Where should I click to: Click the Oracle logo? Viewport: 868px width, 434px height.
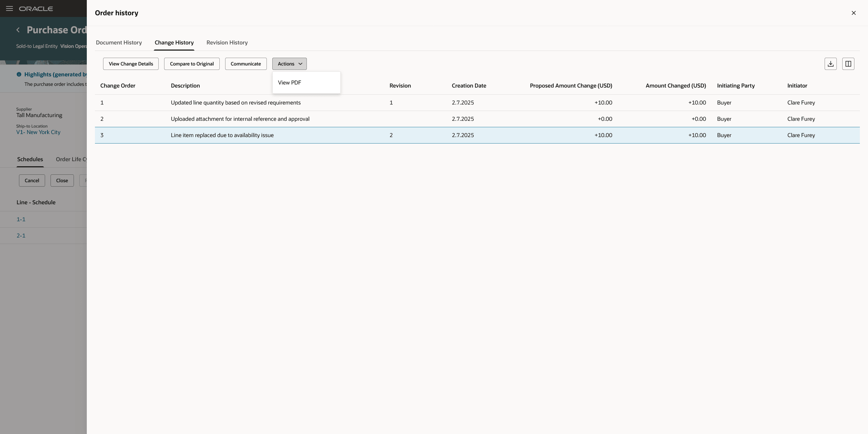click(36, 8)
